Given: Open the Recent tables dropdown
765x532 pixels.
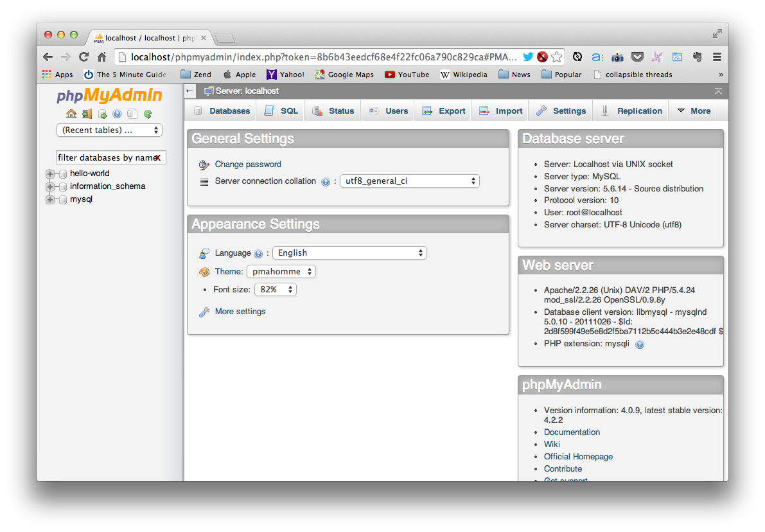Looking at the screenshot, I should click(109, 130).
